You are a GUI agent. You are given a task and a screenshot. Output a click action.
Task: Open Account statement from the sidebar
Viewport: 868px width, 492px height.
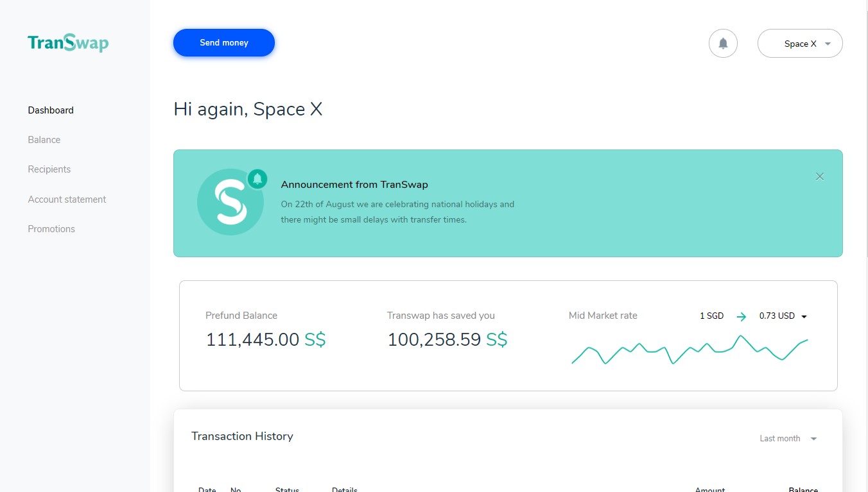[67, 199]
